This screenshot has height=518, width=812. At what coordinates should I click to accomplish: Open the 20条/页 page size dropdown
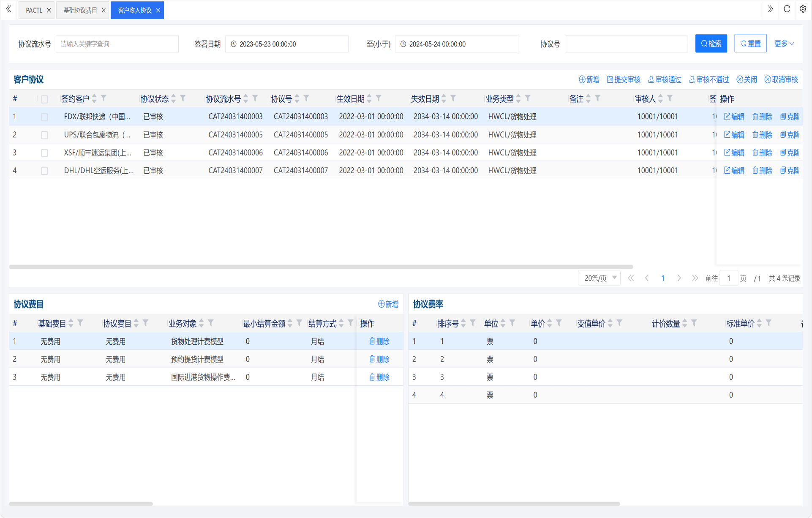coord(599,278)
